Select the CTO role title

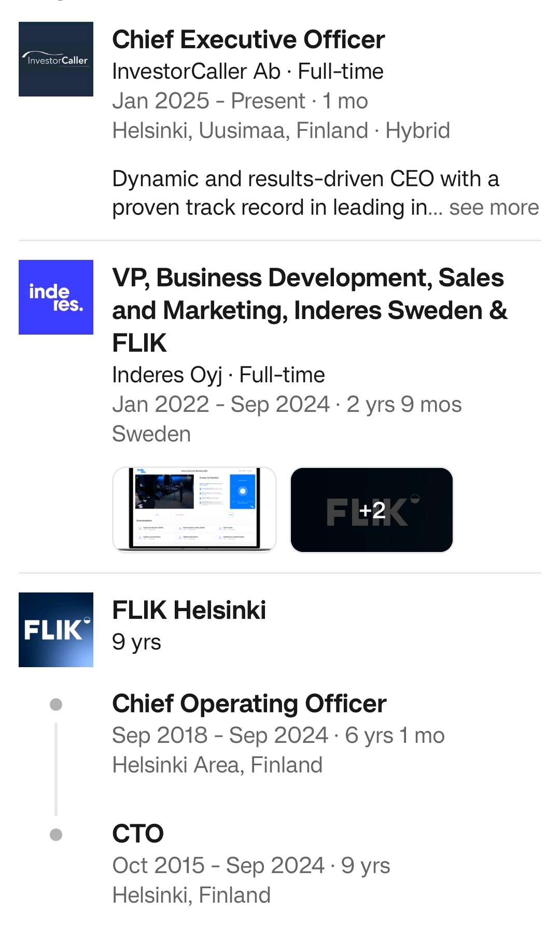pyautogui.click(x=138, y=834)
